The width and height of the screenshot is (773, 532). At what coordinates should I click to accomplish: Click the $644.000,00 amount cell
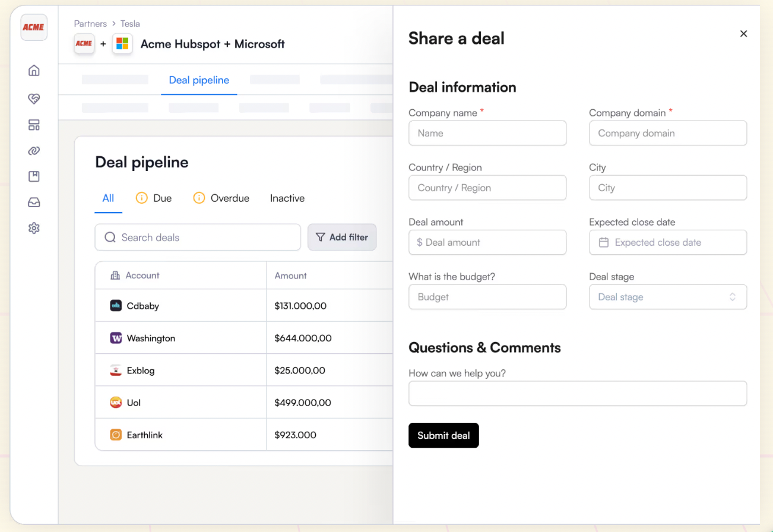click(303, 338)
